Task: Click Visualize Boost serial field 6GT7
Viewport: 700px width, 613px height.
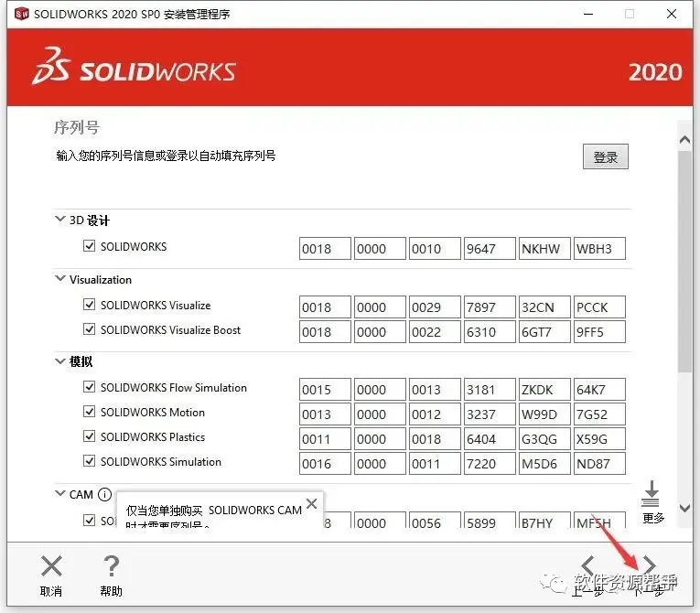Action: point(544,332)
